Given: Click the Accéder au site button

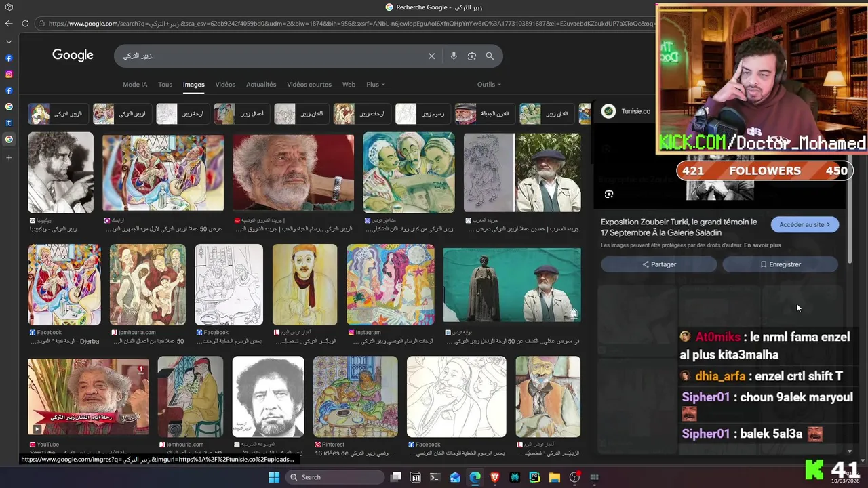Looking at the screenshot, I should [804, 224].
